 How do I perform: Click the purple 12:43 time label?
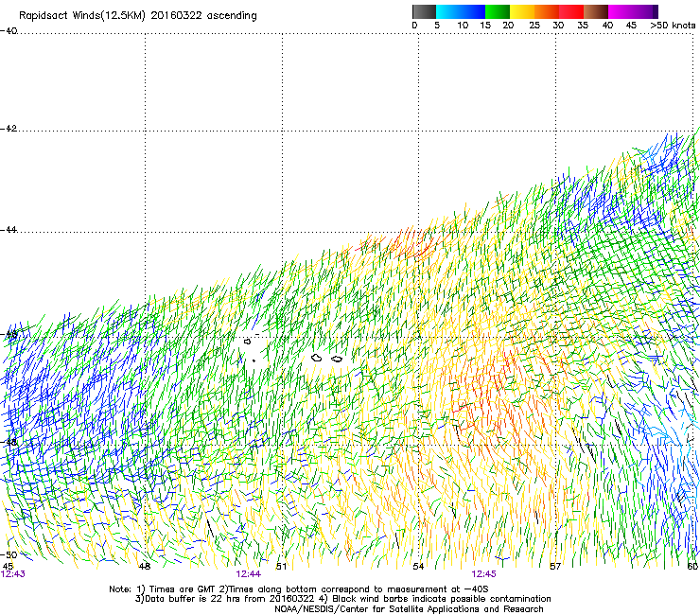tap(13, 574)
